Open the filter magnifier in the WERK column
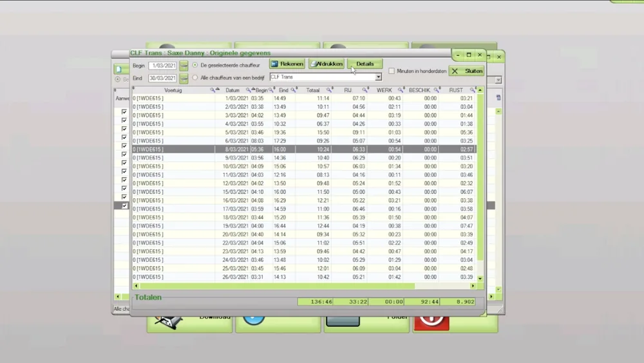Screen dimensions: 644x363 pos(400,90)
